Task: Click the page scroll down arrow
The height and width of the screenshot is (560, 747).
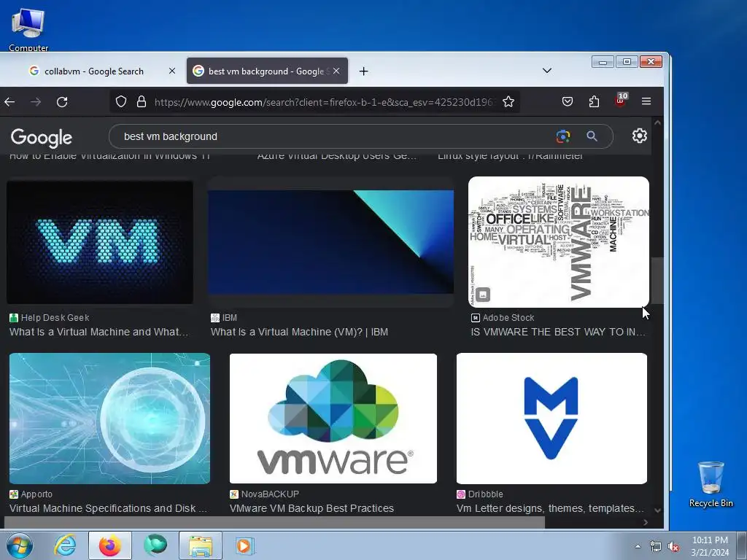Action: pyautogui.click(x=657, y=510)
